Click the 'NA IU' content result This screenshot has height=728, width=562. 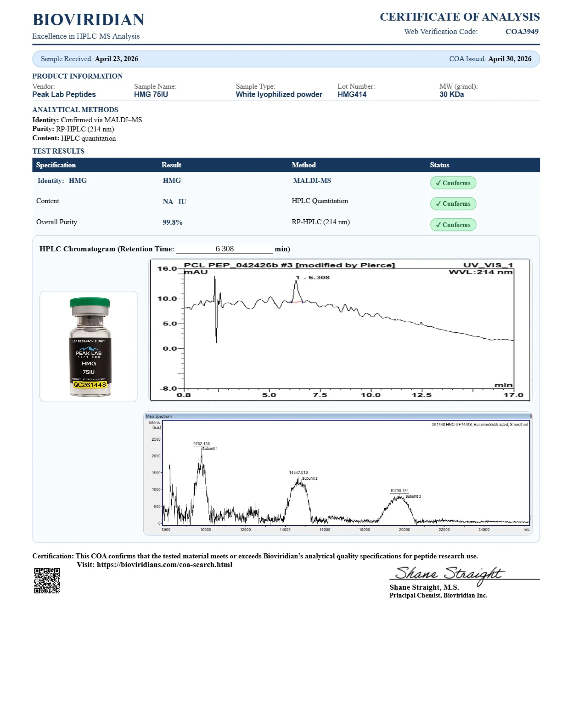[174, 201]
